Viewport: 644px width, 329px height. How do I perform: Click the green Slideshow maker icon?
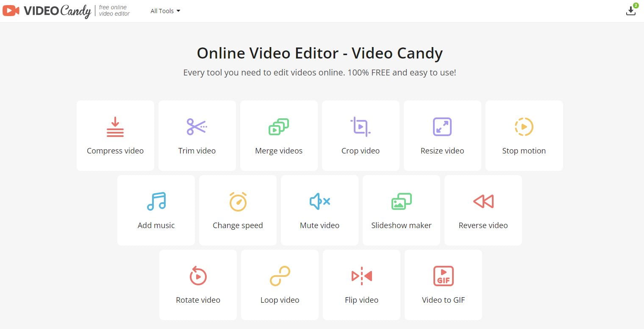point(402,201)
